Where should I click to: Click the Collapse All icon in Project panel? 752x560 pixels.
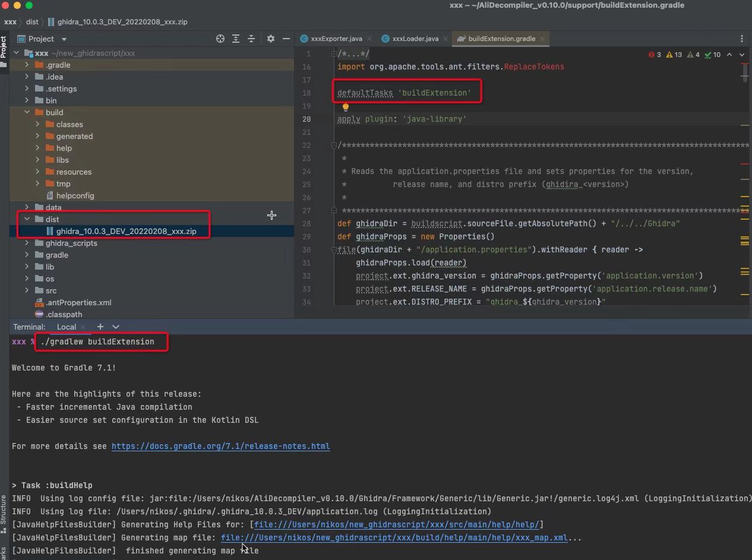click(251, 39)
